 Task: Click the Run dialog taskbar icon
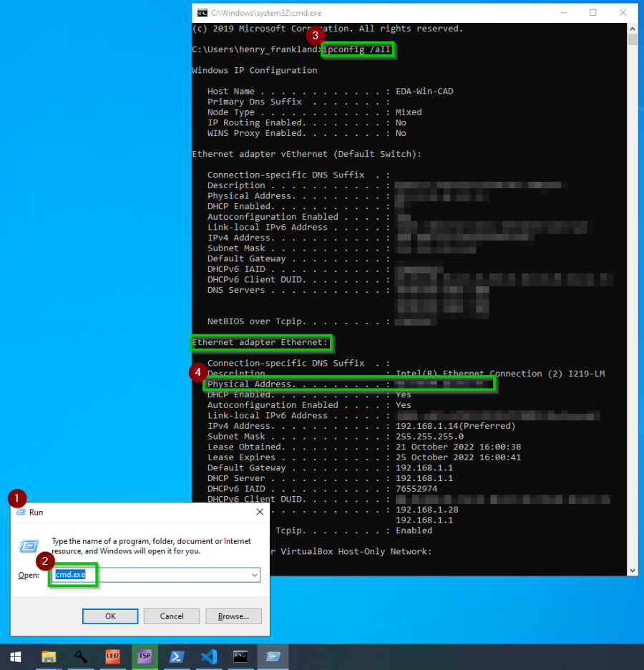pyautogui.click(x=273, y=656)
